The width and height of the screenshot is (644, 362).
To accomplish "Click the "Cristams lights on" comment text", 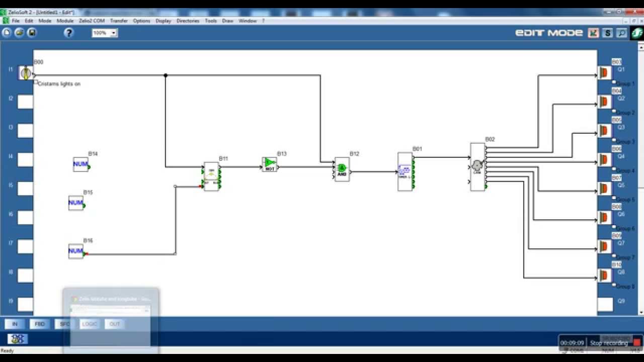I will (x=59, y=84).
